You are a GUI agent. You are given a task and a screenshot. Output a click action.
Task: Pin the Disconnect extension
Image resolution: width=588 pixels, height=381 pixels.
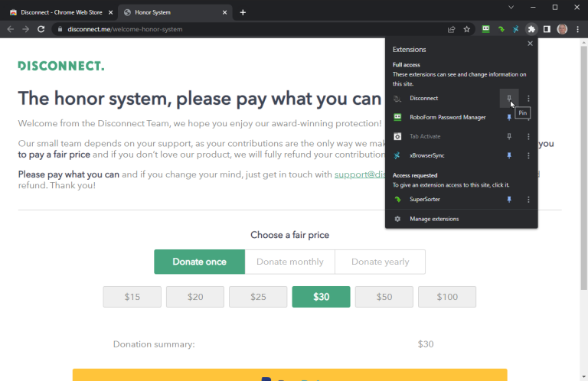click(509, 98)
